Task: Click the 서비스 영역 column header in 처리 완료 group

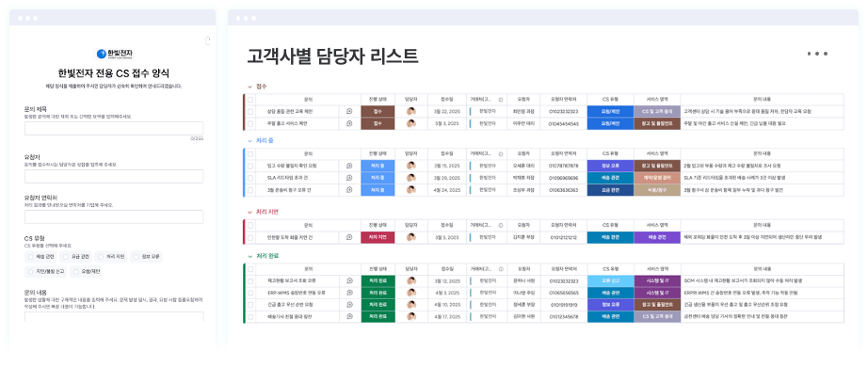Action: point(657,269)
